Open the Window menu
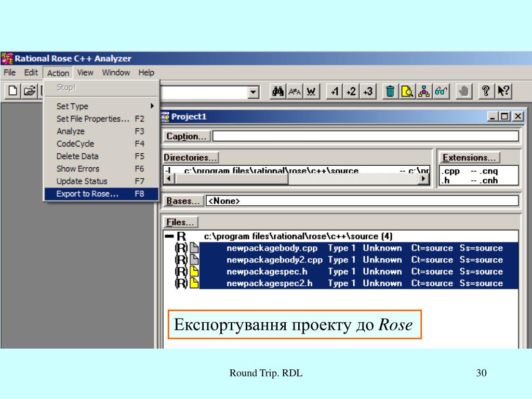Image resolution: width=532 pixels, height=399 pixels. [x=116, y=73]
